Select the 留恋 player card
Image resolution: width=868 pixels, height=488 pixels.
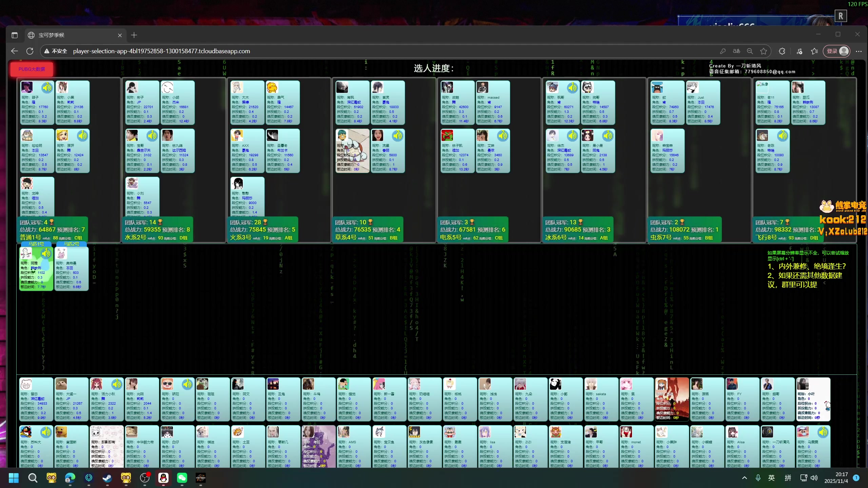pos(36,399)
